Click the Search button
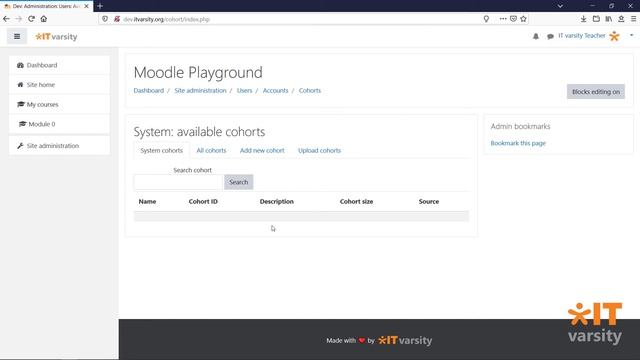This screenshot has height=360, width=640. tap(239, 182)
